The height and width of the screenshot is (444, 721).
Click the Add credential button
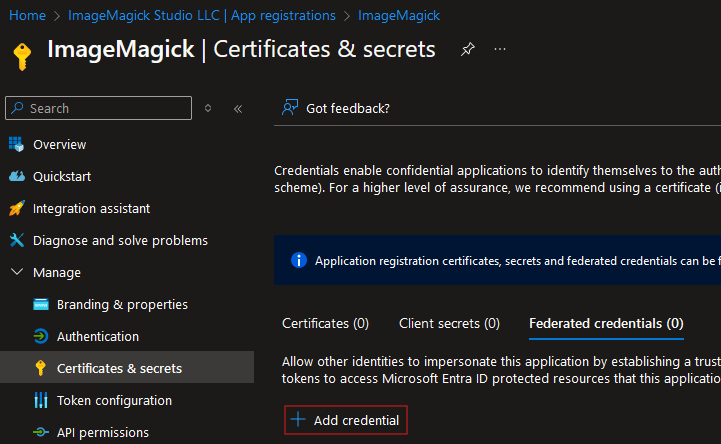click(x=346, y=420)
